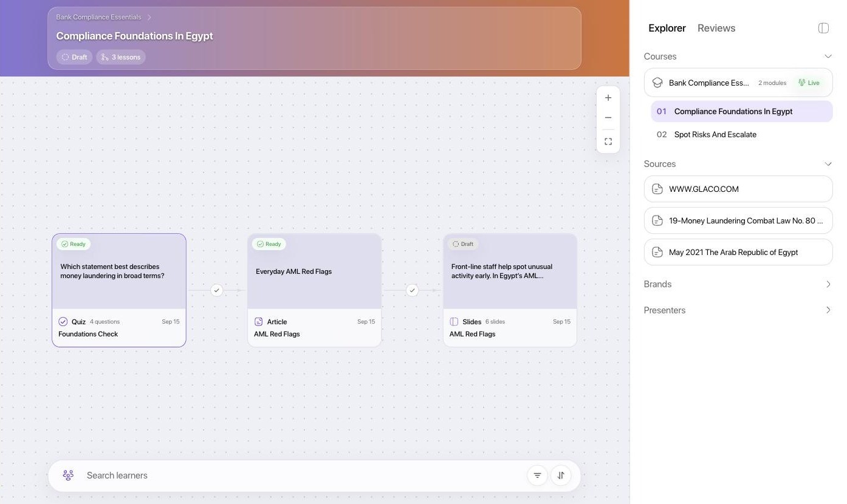Toggle the side panel layout icon
The height and width of the screenshot is (504, 847).
point(823,28)
